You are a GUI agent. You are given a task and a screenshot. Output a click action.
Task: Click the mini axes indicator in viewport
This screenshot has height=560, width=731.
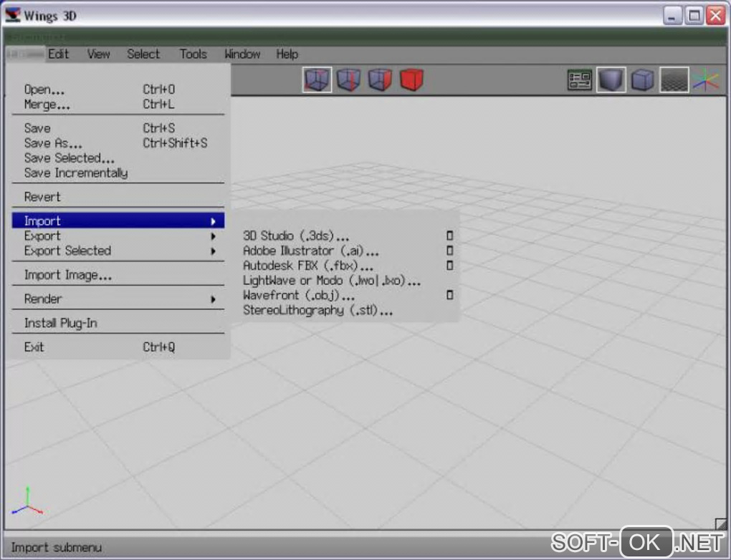(27, 501)
